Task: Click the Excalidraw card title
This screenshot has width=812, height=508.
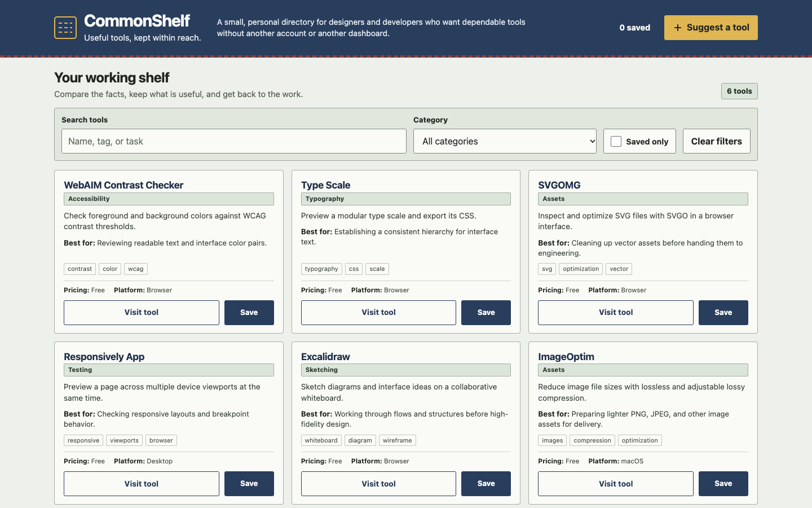Action: click(x=325, y=357)
